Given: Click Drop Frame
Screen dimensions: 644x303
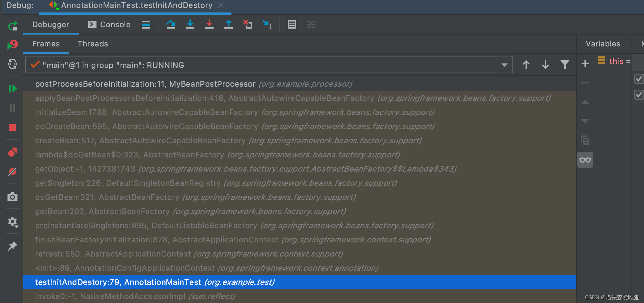Looking at the screenshot, I should (248, 24).
